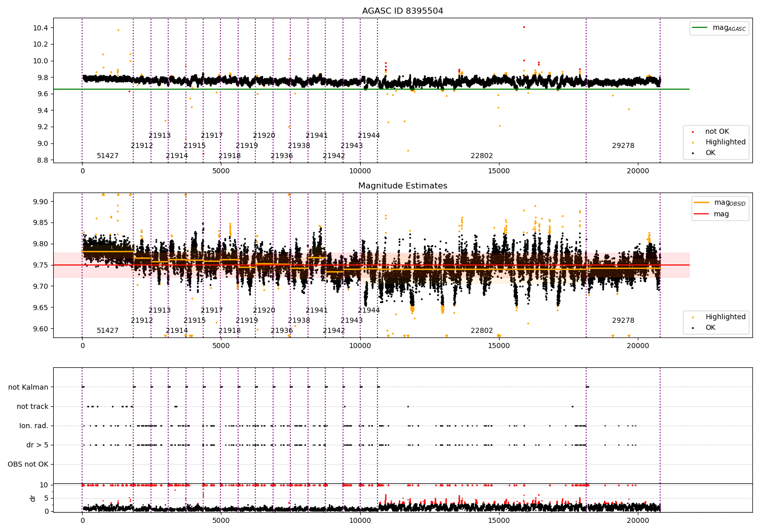Click obsid label 21920 in Magnitude Estimates plot

pos(264,310)
